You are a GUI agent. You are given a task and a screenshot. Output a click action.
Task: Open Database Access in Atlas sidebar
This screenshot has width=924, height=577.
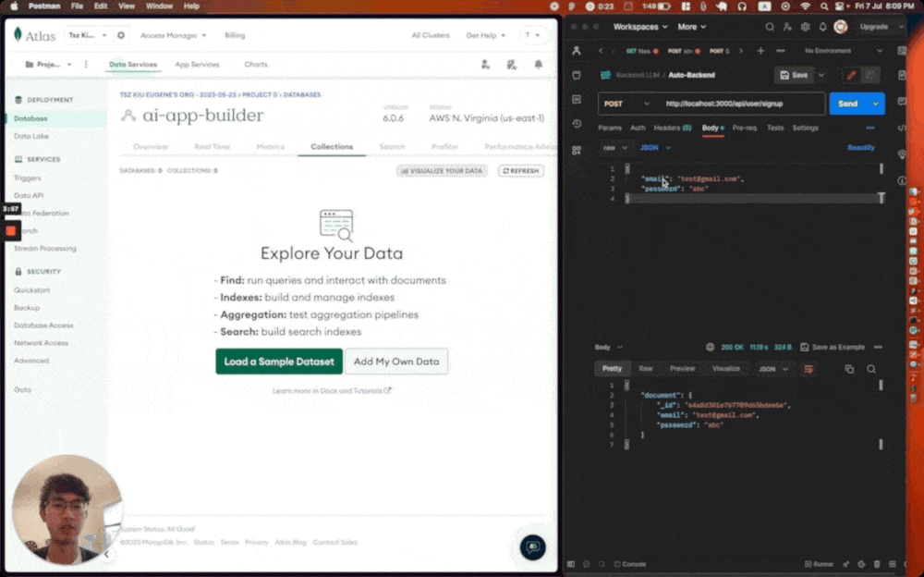point(43,325)
